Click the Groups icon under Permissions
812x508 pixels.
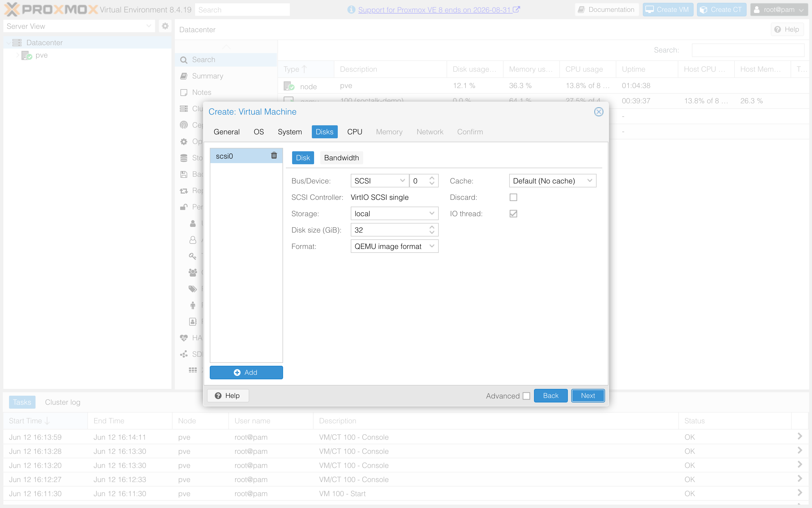(x=193, y=272)
